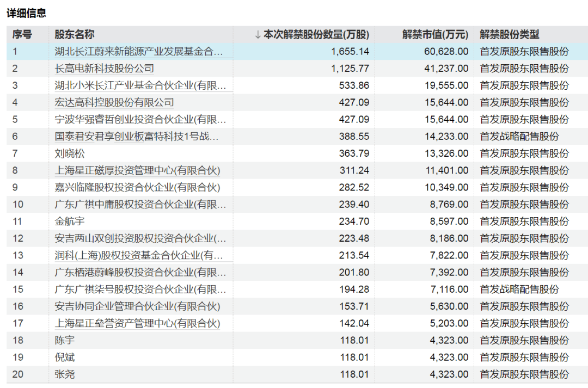Open 湖北小米长江产业基金合伙企业 link
Image resolution: width=588 pixels, height=388 pixels.
pos(140,85)
